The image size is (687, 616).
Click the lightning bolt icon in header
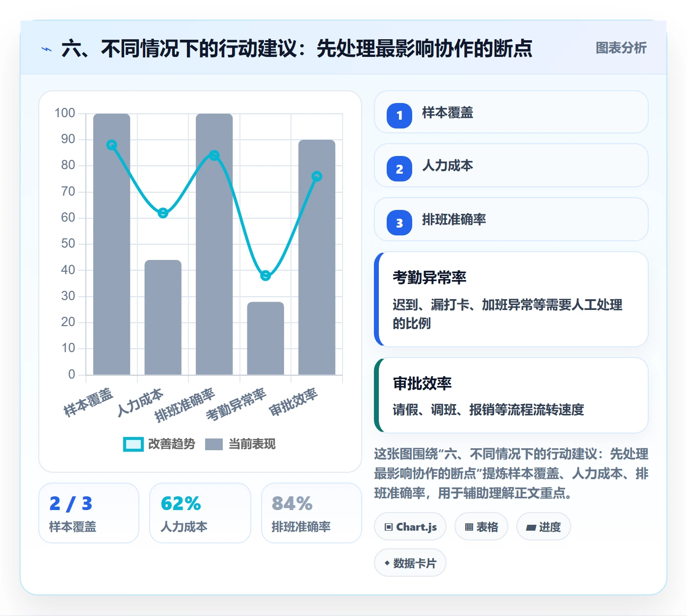click(x=47, y=49)
